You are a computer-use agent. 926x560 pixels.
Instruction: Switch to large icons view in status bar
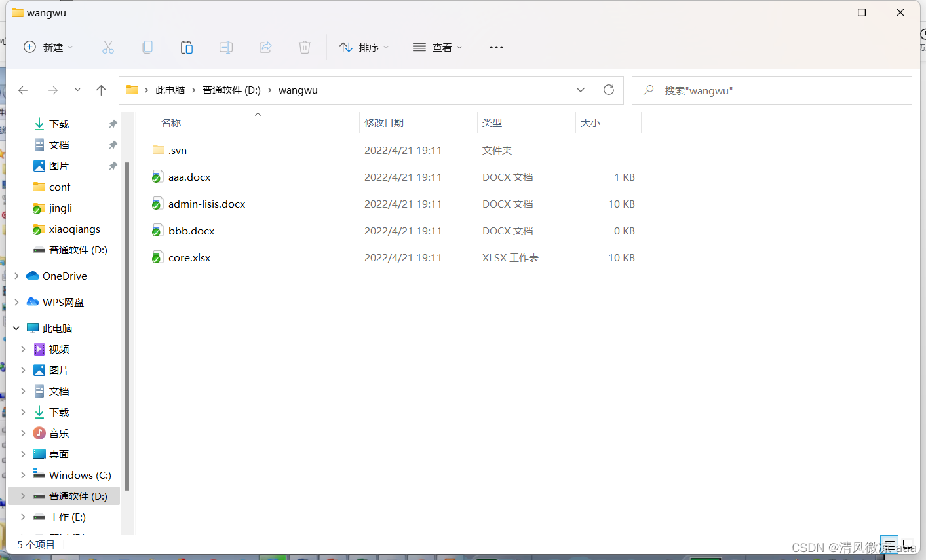(908, 544)
